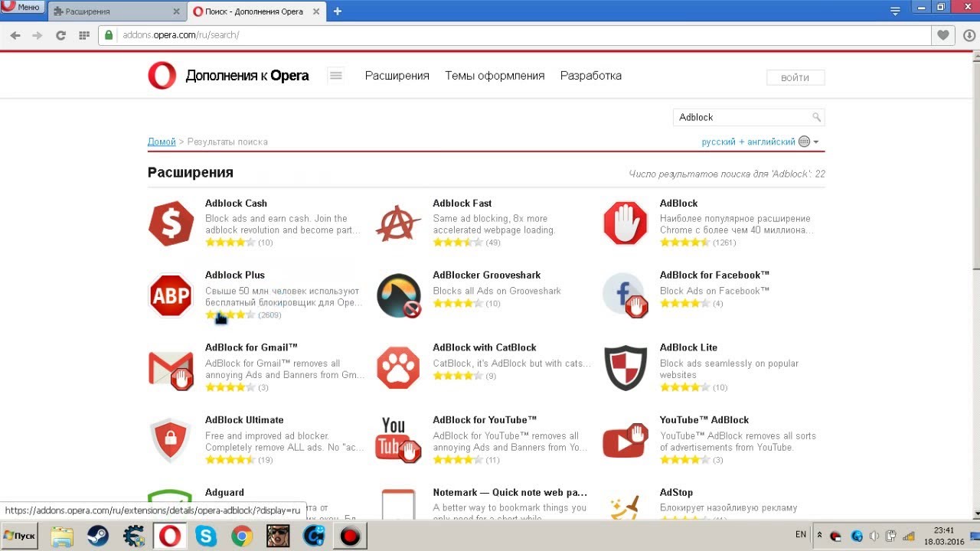Click the Пуск start button
This screenshot has height=551, width=980.
coord(20,536)
